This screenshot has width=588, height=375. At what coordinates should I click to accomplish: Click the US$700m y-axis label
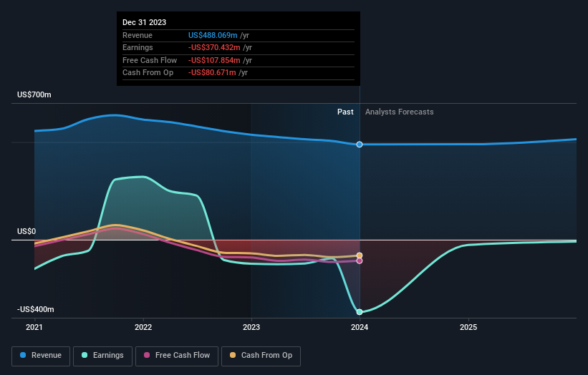coord(34,94)
